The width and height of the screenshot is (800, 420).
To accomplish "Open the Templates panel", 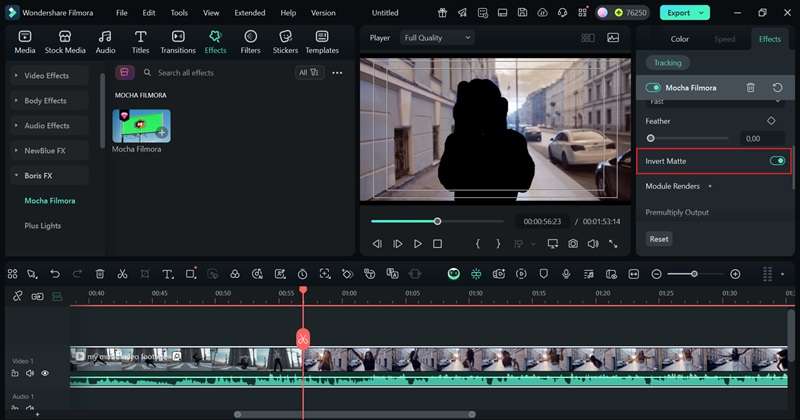I will pyautogui.click(x=322, y=42).
